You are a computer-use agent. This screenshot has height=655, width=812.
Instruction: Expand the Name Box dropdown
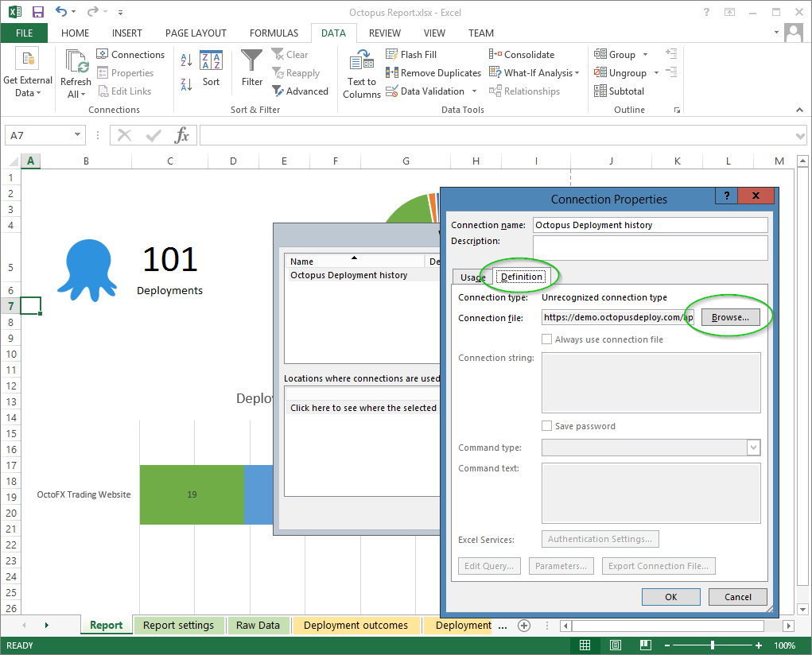tap(77, 135)
